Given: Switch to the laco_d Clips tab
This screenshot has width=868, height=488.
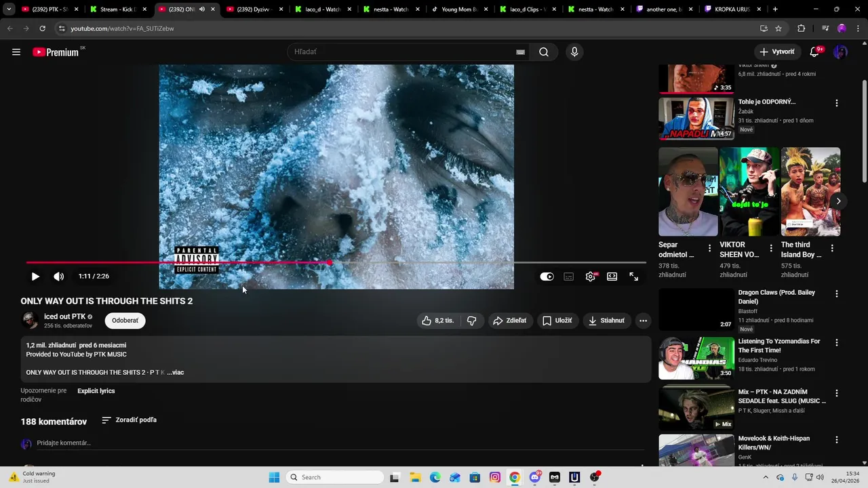Looking at the screenshot, I should (x=528, y=9).
